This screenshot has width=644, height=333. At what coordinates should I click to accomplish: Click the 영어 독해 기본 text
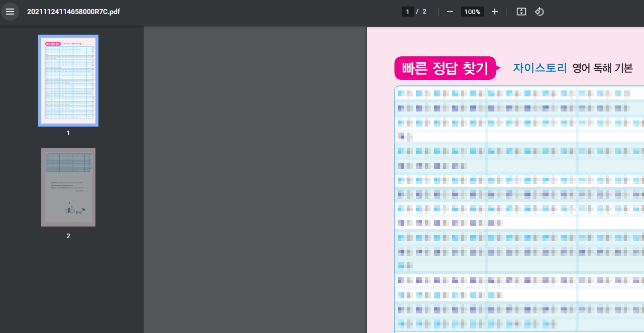point(603,69)
